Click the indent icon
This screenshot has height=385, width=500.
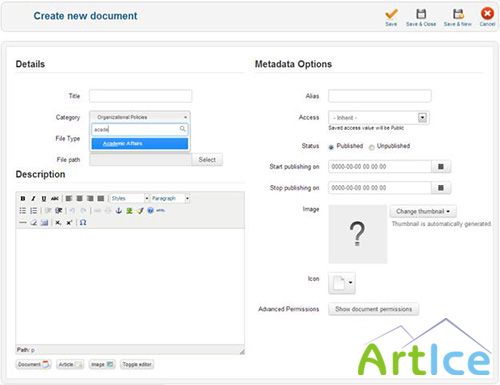click(x=59, y=211)
